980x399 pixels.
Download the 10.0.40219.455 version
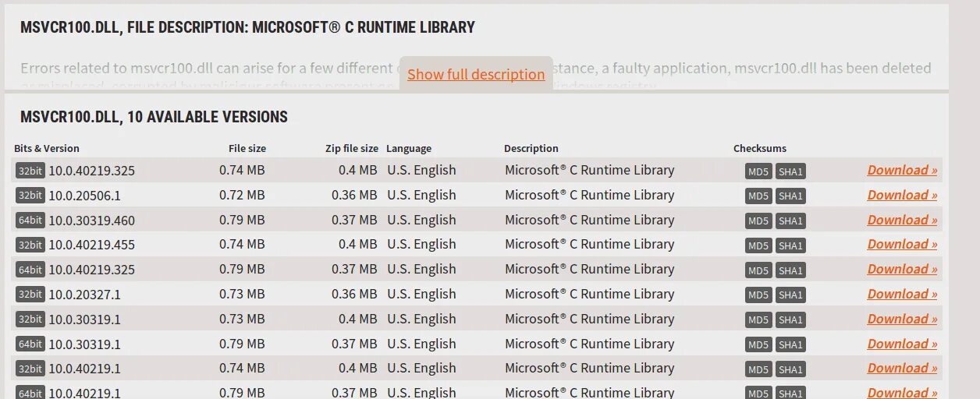tap(902, 244)
